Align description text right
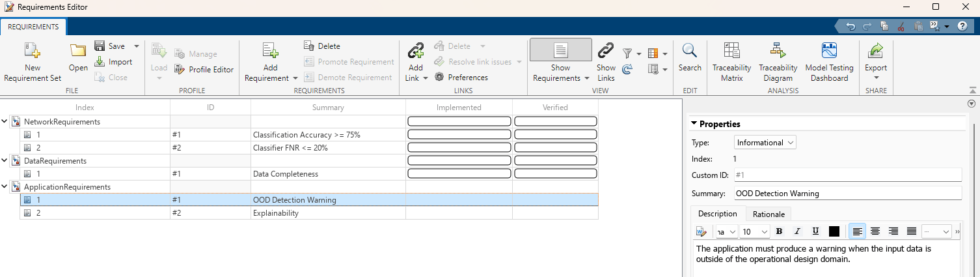The image size is (980, 277). point(893,231)
